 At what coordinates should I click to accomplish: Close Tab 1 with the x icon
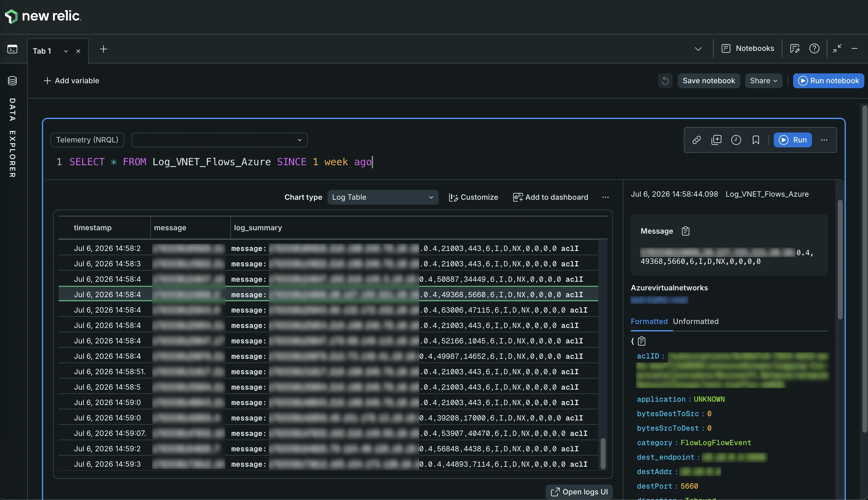pos(78,51)
